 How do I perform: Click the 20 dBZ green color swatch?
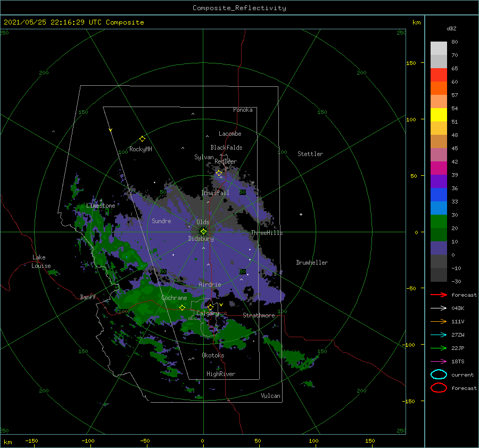439,222
